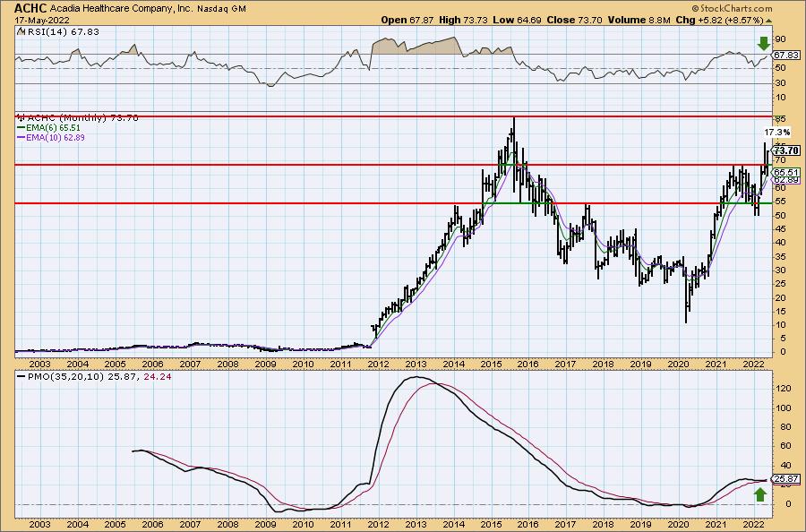Image resolution: width=806 pixels, height=532 pixels.
Task: Open the StockCharts.com copyright link
Action: click(732, 8)
